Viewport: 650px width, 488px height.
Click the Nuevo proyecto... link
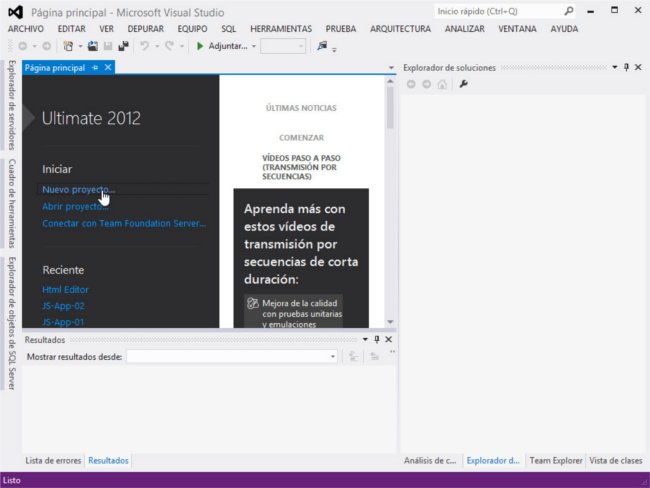pyautogui.click(x=78, y=189)
